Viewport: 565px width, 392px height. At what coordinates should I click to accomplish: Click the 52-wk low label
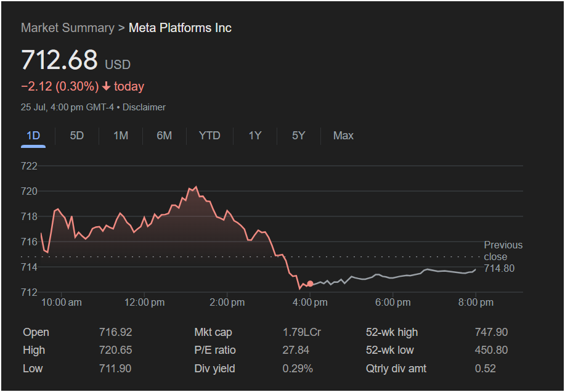click(390, 350)
